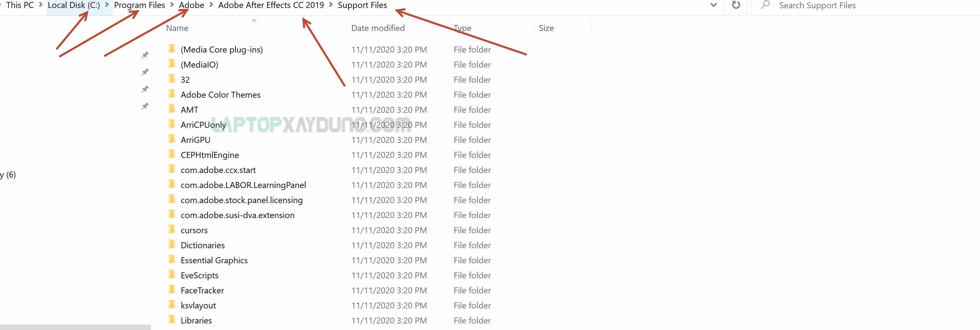Click folder icon next to ArriGPU
This screenshot has width=980, height=330.
pos(172,139)
